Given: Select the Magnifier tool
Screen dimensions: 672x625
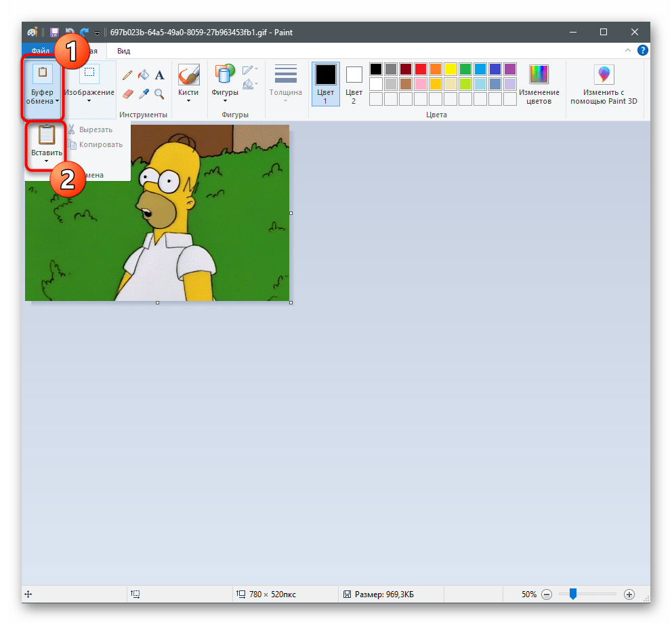Looking at the screenshot, I should pyautogui.click(x=160, y=94).
